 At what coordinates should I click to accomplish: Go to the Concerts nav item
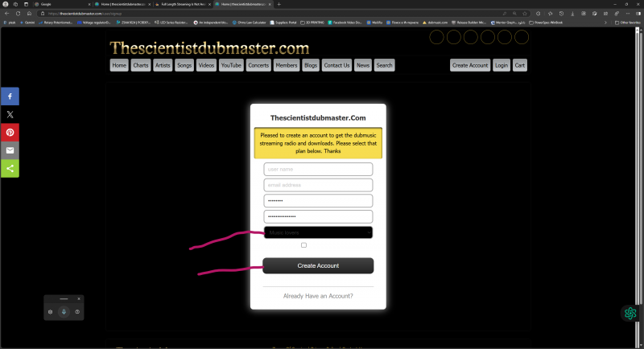pyautogui.click(x=258, y=65)
